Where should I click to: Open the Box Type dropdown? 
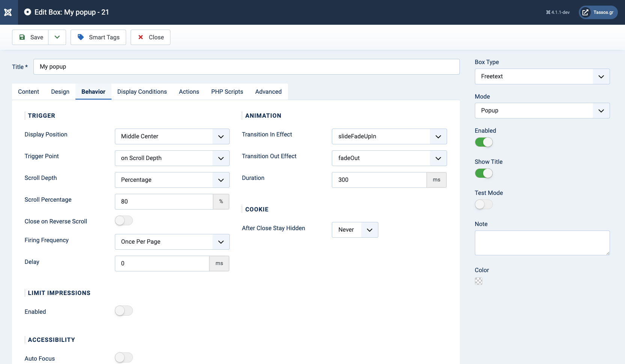pos(542,76)
